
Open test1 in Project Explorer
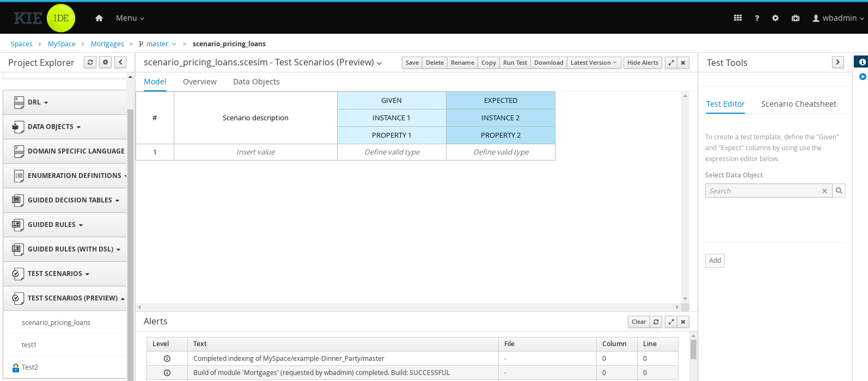pos(29,345)
